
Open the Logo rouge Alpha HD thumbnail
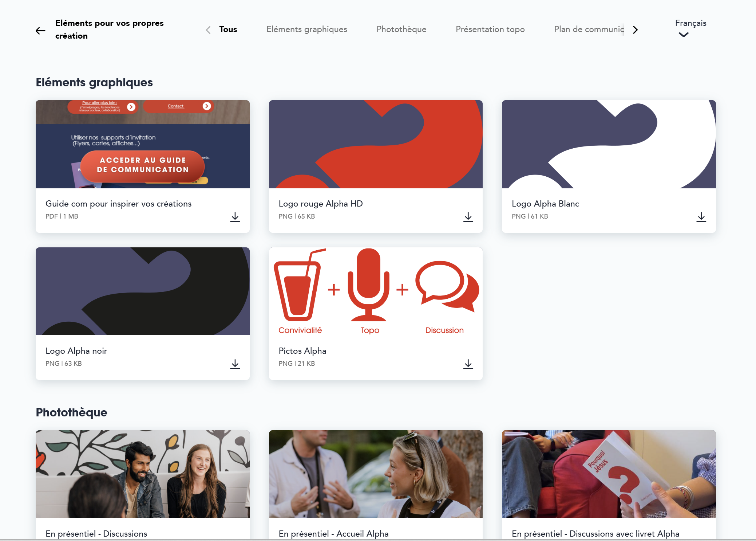(x=376, y=144)
